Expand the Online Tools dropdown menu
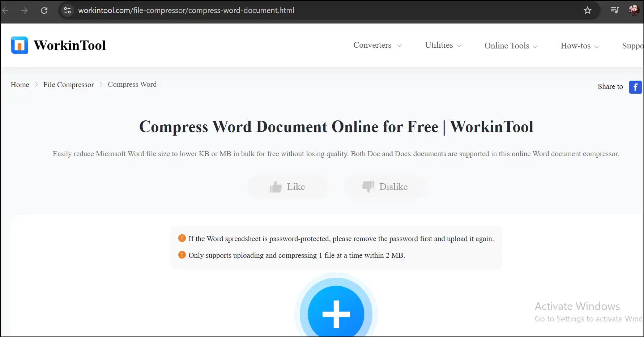 (511, 46)
